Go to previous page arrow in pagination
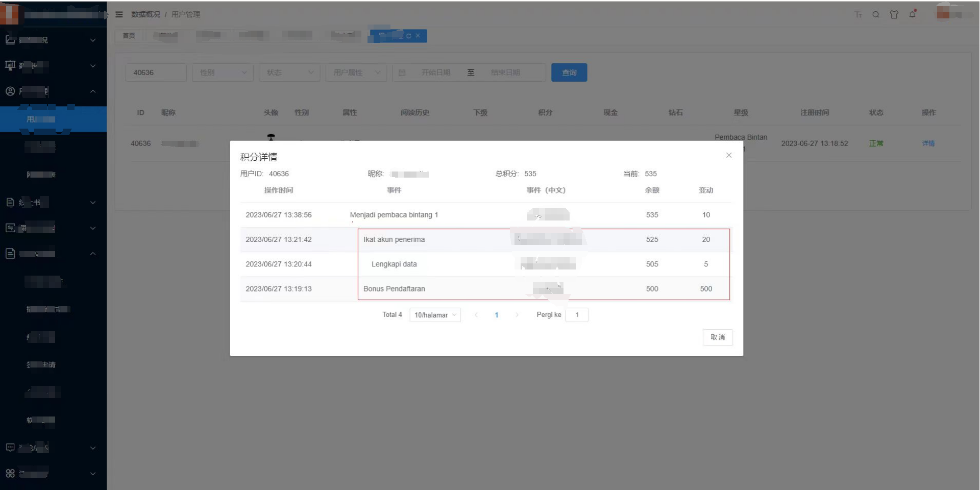 [x=476, y=315]
